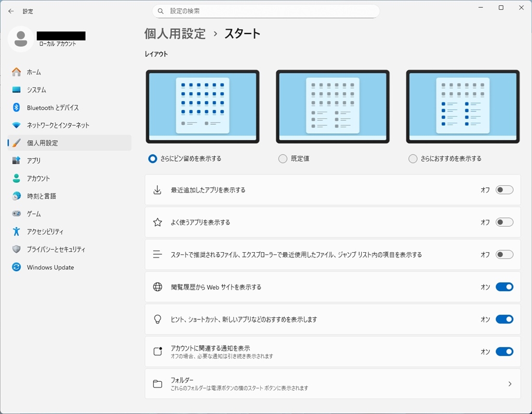The width and height of the screenshot is (532, 414).
Task: Click the ホーム house icon
Action: point(16,72)
